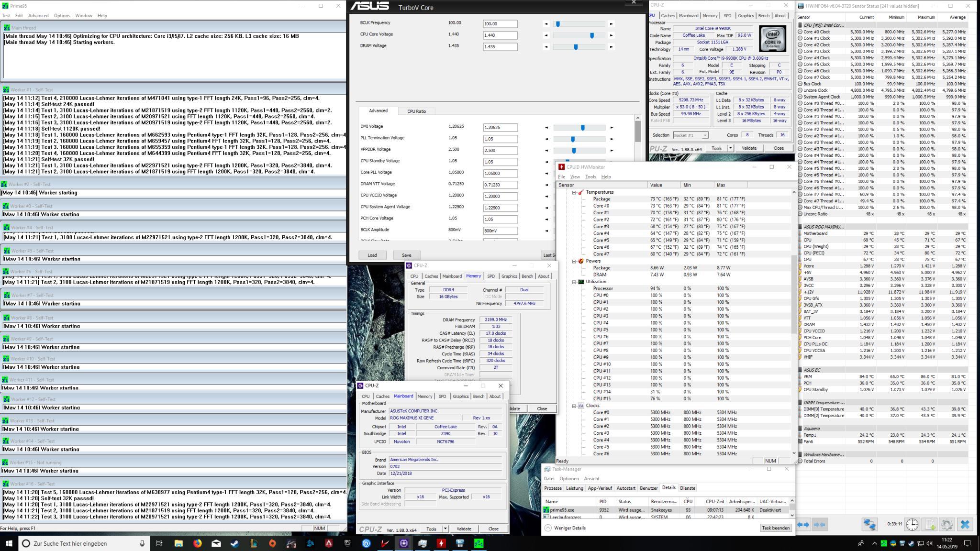Click the microphone icon in search box
980x551 pixels.
142,543
